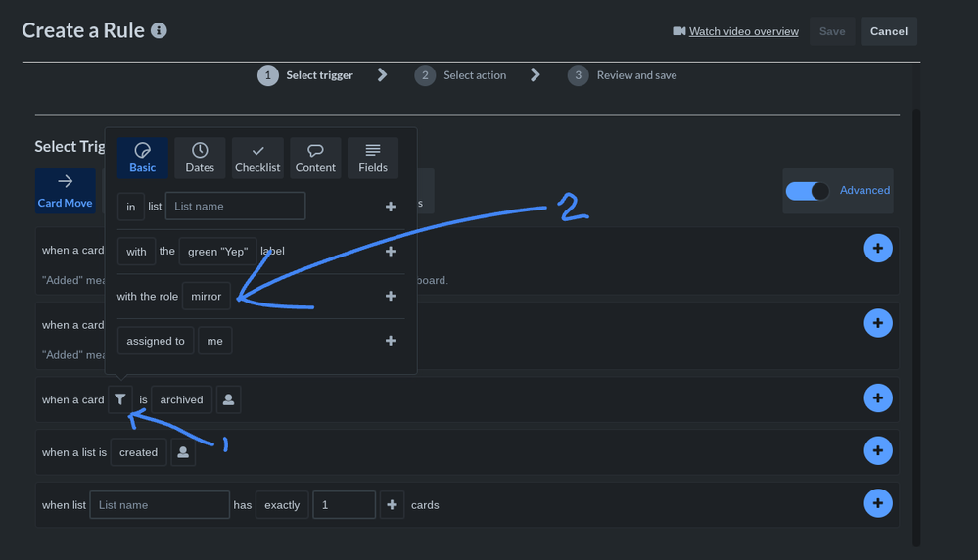This screenshot has width=978, height=560.
Task: Select the Fields filter tab
Action: tap(373, 158)
